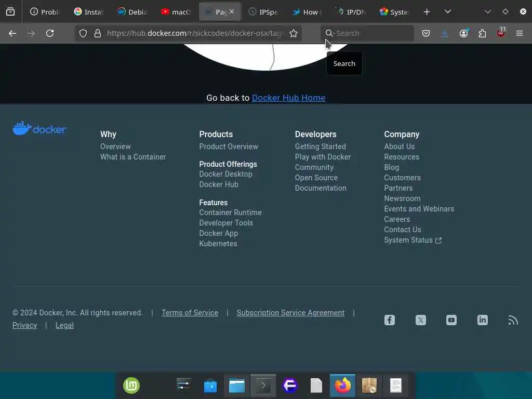Switch to the YouTube "macO" tab

click(176, 12)
